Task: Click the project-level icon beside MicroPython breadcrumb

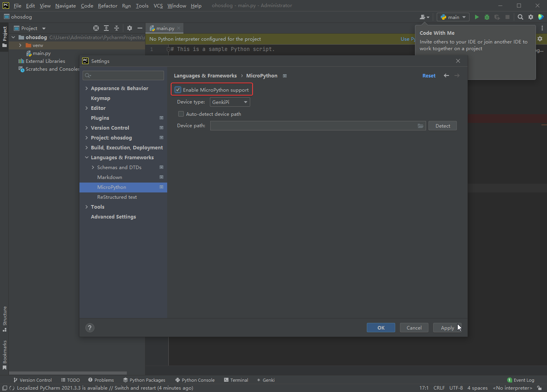Action: pyautogui.click(x=285, y=76)
